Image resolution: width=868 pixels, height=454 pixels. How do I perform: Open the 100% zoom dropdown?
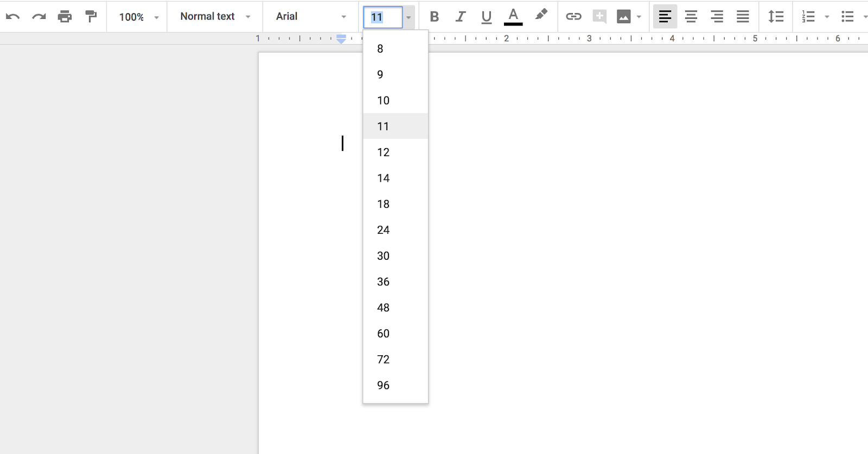[x=138, y=17]
